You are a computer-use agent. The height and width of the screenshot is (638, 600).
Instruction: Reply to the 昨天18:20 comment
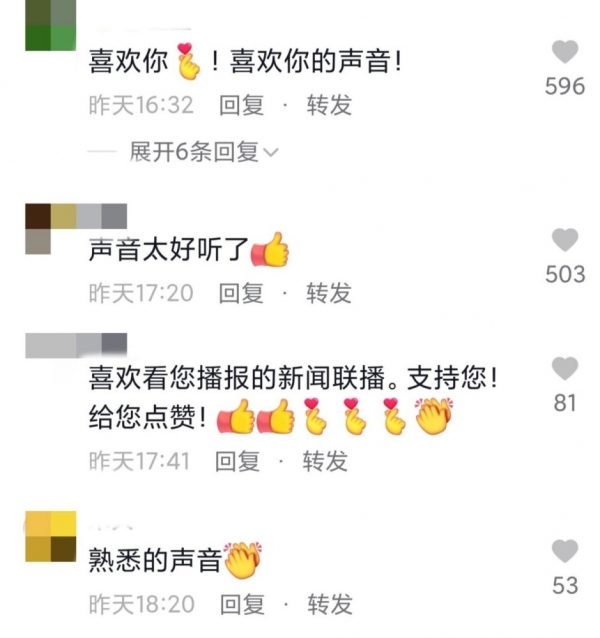(242, 604)
